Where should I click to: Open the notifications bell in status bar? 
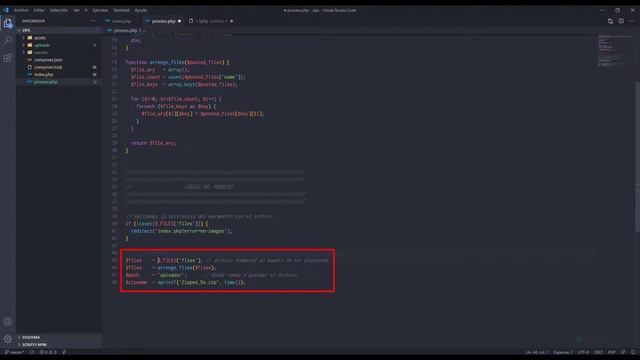tap(633, 352)
